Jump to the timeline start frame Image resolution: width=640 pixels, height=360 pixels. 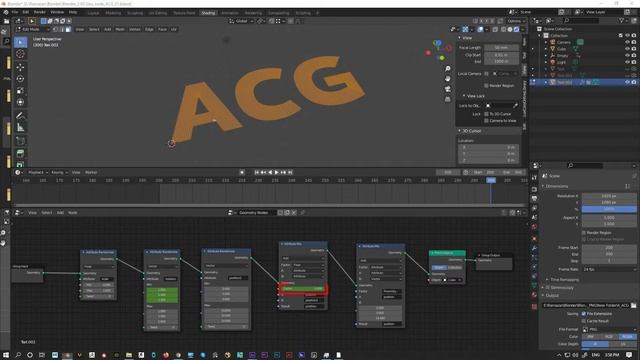tap(256, 172)
